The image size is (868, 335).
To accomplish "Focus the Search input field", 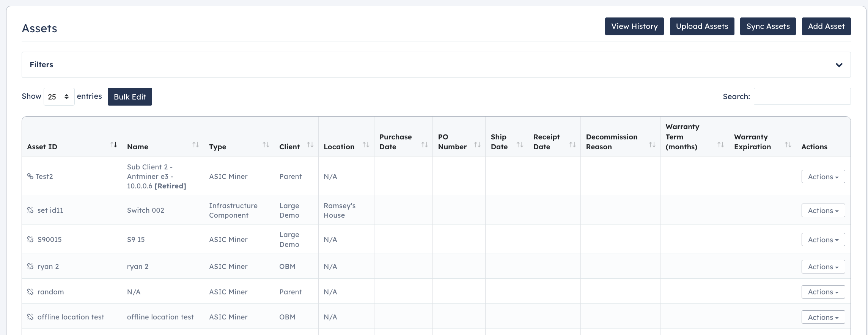I will tap(802, 96).
